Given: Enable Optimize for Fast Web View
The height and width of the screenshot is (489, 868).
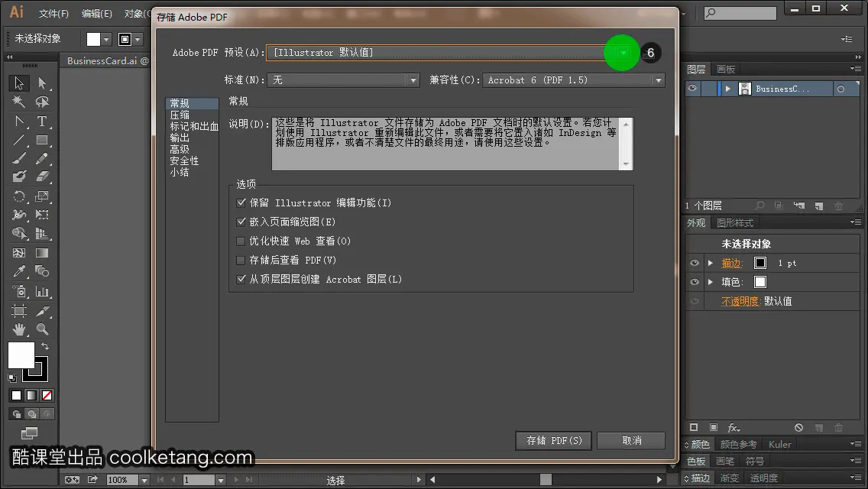Looking at the screenshot, I should tap(241, 241).
